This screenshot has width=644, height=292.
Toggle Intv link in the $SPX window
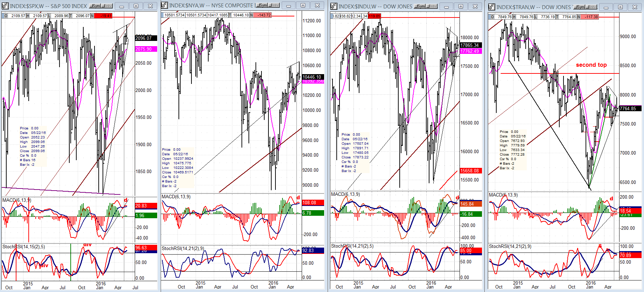tap(107, 6)
